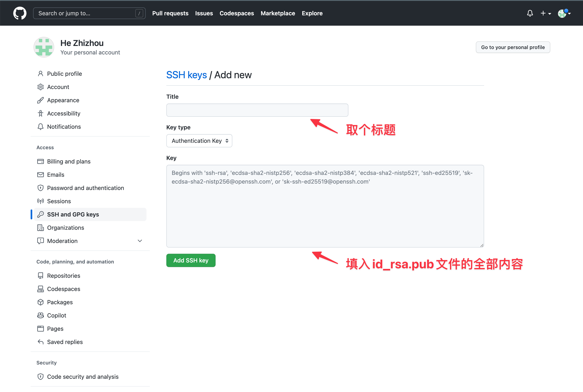Open Marketplace in top navigation
Image resolution: width=583 pixels, height=392 pixels.
tap(278, 13)
